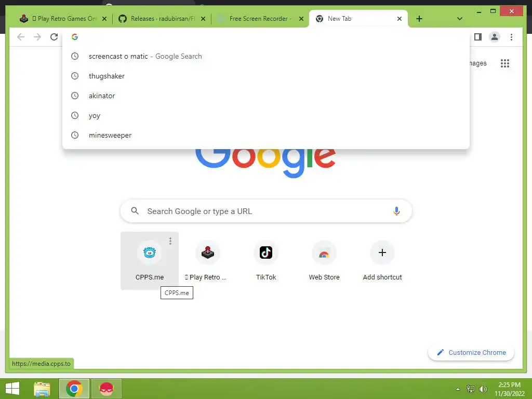532x399 pixels.
Task: Switch to Free Screen Recorder tab
Action: [x=260, y=19]
